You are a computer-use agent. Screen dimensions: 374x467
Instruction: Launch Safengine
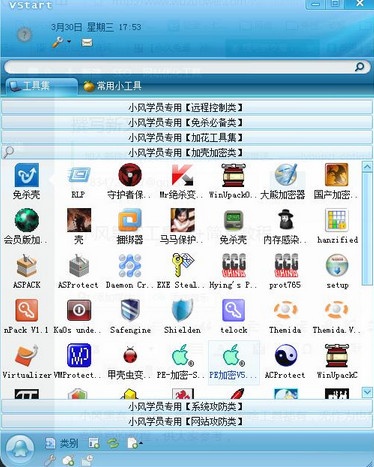coord(130,317)
